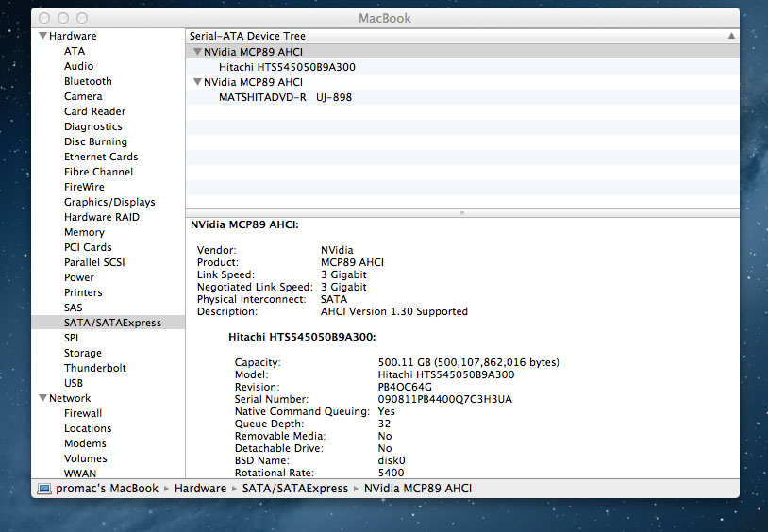This screenshot has height=532, width=768.
Task: Collapse the first NVidia MCP89 AHCI node
Action: tap(197, 52)
